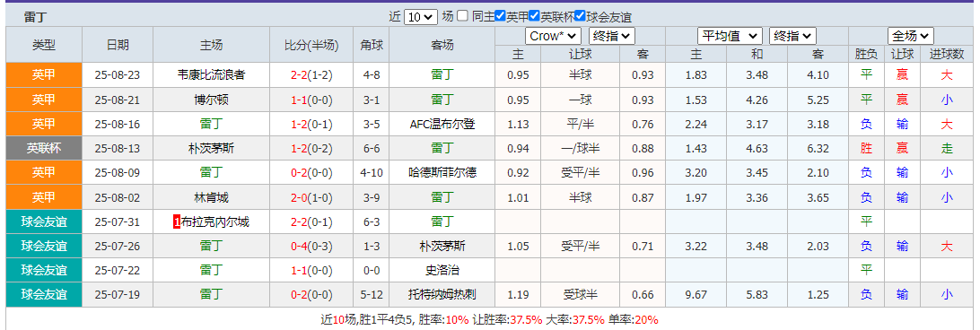Viewport: 980px width, 330px height.
Task: Click the 5.83 draw odds value
Action: (757, 295)
